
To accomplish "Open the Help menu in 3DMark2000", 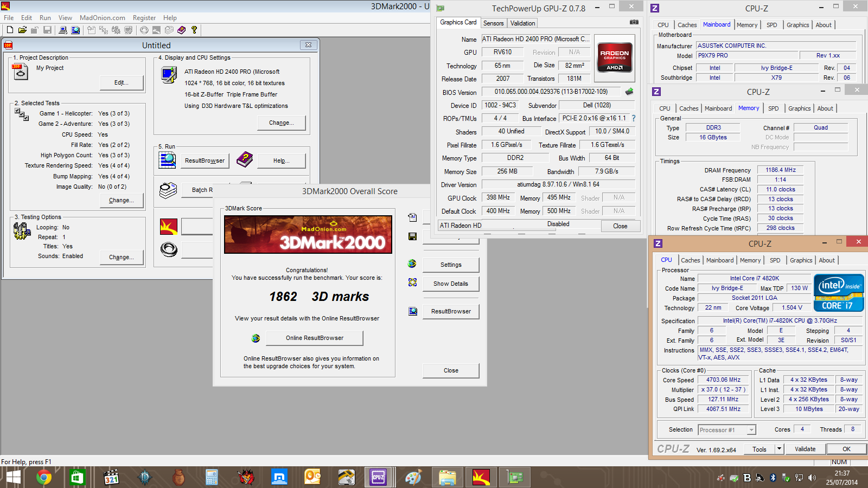I will coord(170,18).
